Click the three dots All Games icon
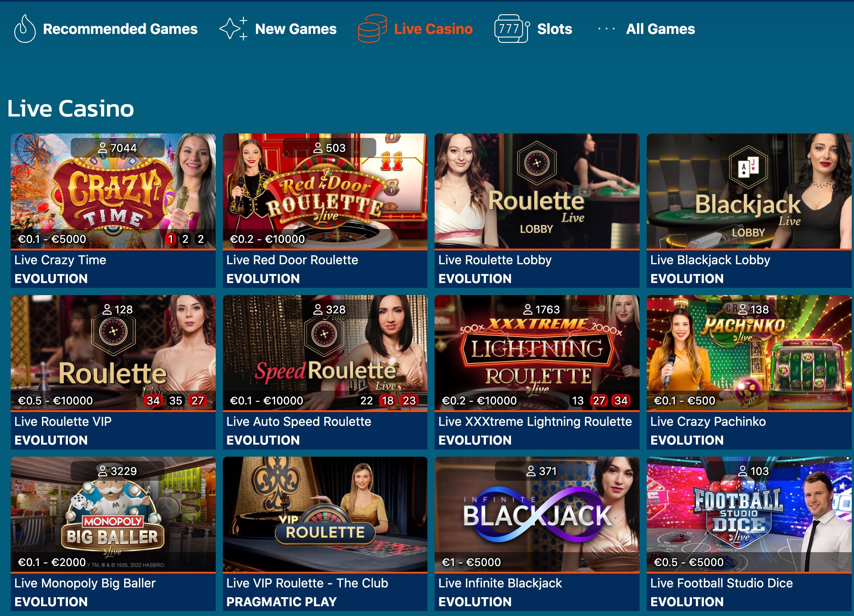Image resolution: width=854 pixels, height=616 pixels. (607, 29)
